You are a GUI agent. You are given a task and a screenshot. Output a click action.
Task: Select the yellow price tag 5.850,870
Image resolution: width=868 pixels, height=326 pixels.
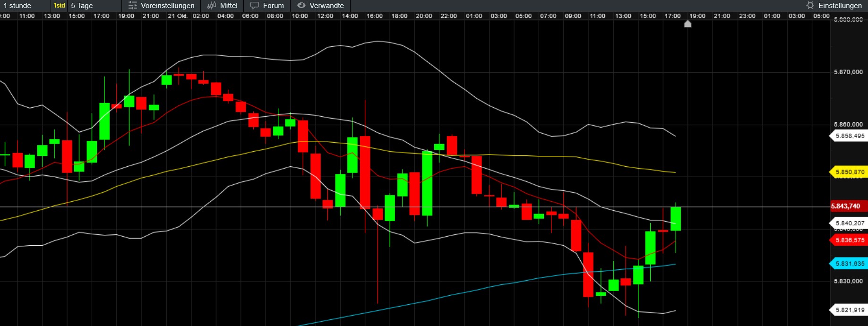pyautogui.click(x=849, y=172)
